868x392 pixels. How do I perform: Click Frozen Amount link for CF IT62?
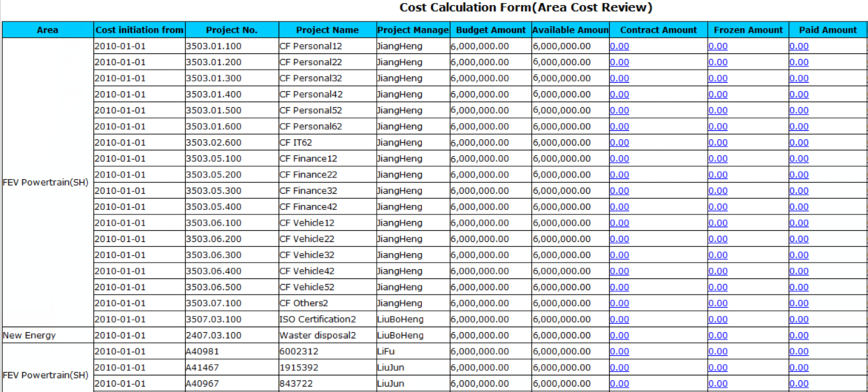click(x=717, y=143)
